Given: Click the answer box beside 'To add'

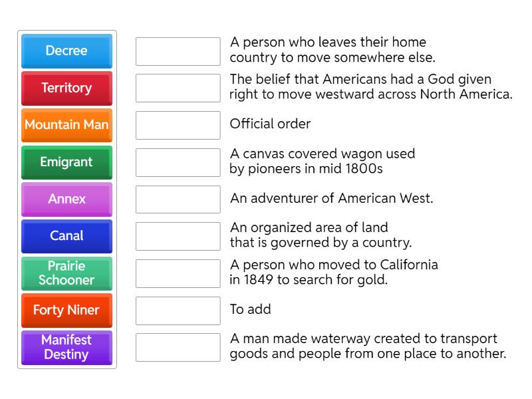Looking at the screenshot, I should click(x=177, y=310).
